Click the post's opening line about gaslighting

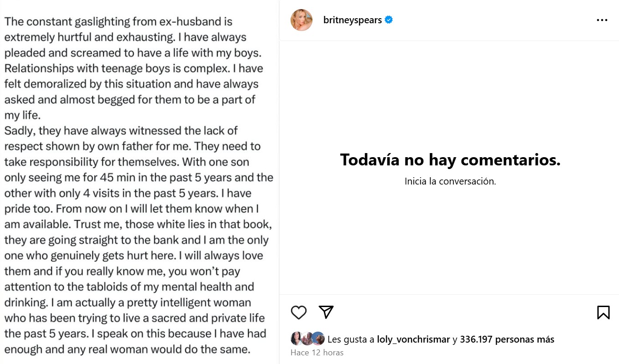[119, 21]
